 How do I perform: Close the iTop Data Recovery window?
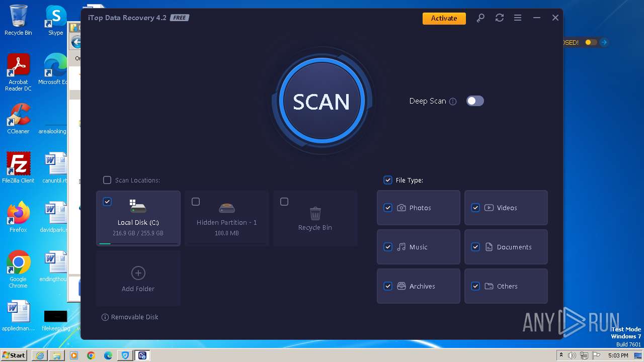[555, 18]
